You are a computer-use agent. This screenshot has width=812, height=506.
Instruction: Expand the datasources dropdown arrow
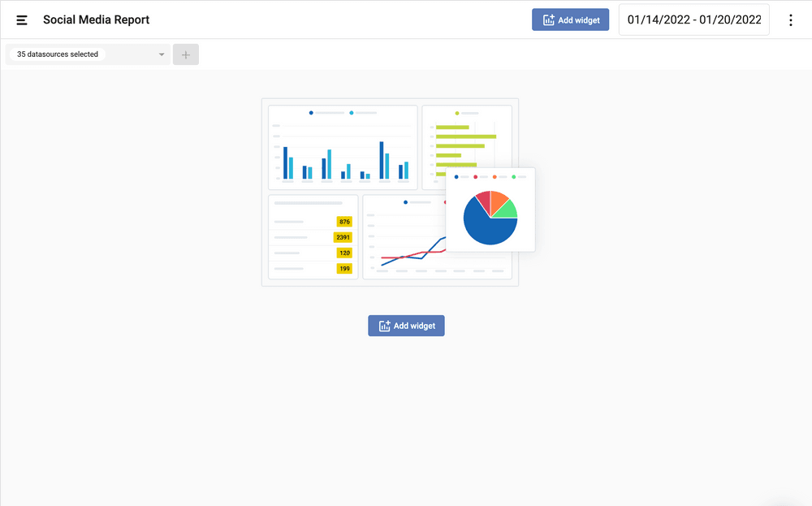[162, 54]
